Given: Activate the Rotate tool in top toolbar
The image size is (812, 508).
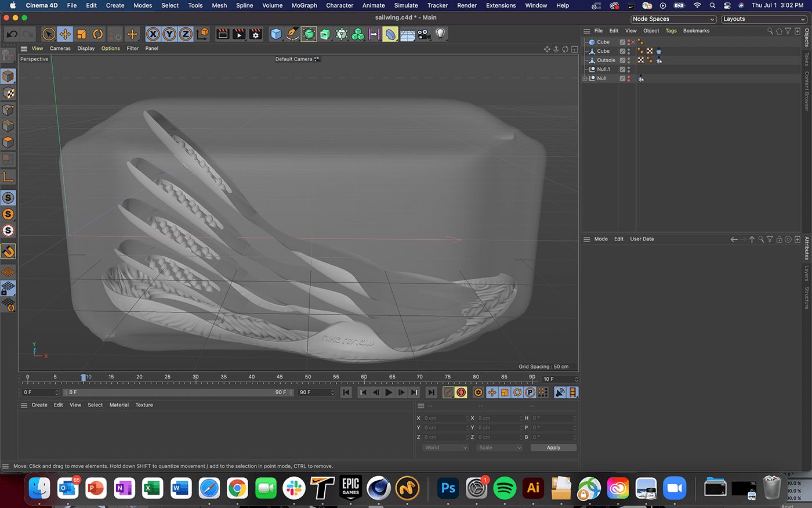Looking at the screenshot, I should [x=97, y=34].
